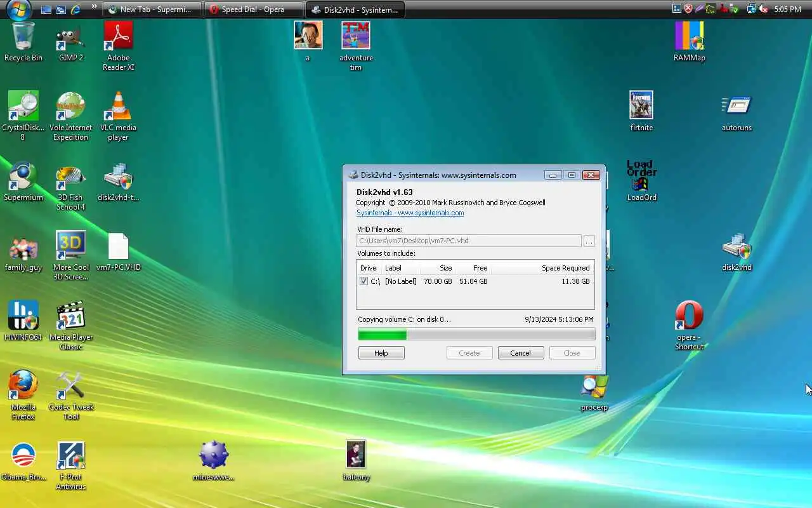
Task: Open the Windows Start orb
Action: 19,9
